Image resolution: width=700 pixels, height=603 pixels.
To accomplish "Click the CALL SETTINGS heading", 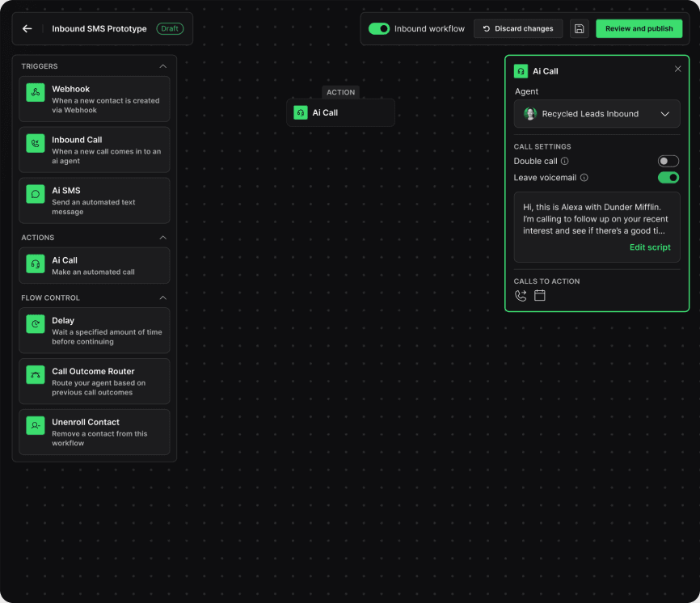I will pos(542,147).
